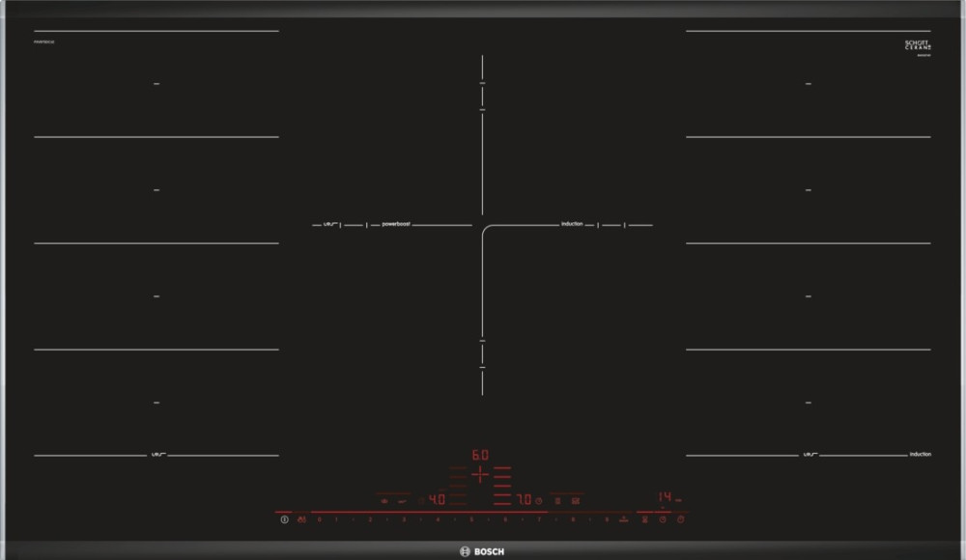
Task: Tap the egg-timer icon right of the slider
Action: coord(644,518)
